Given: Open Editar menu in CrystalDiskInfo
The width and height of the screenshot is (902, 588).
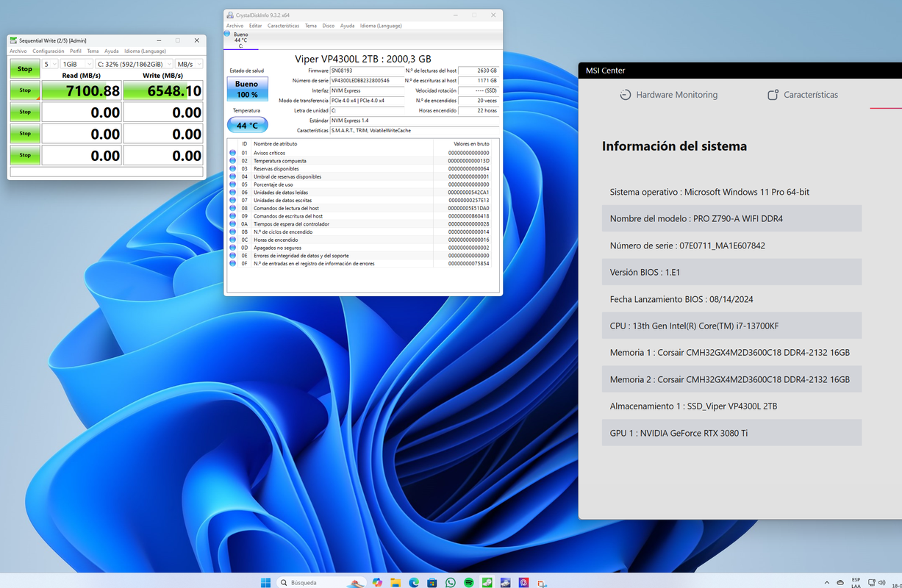Looking at the screenshot, I should tap(255, 26).
